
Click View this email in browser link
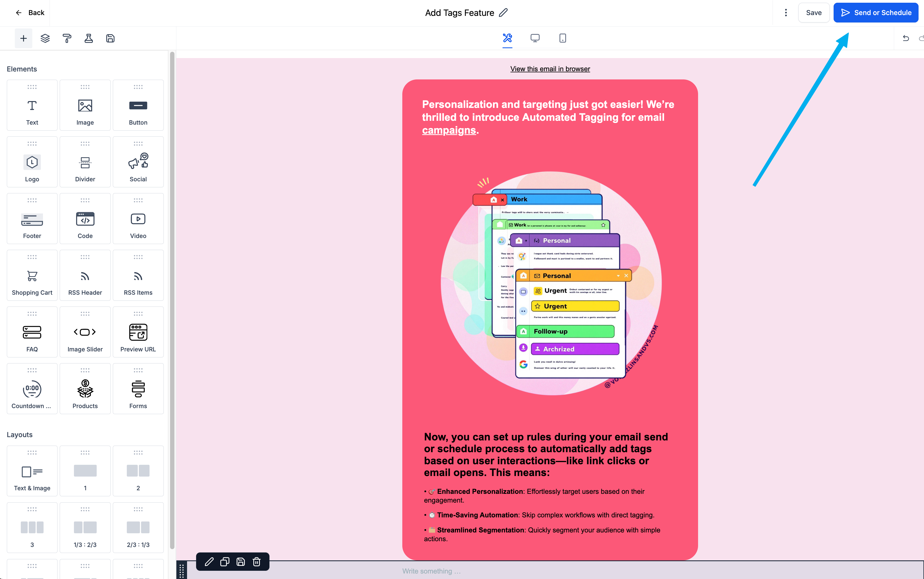click(x=550, y=69)
